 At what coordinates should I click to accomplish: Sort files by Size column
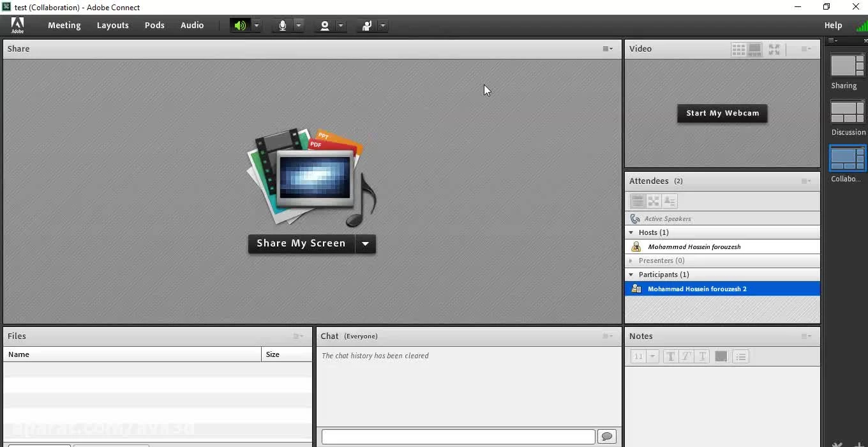287,354
